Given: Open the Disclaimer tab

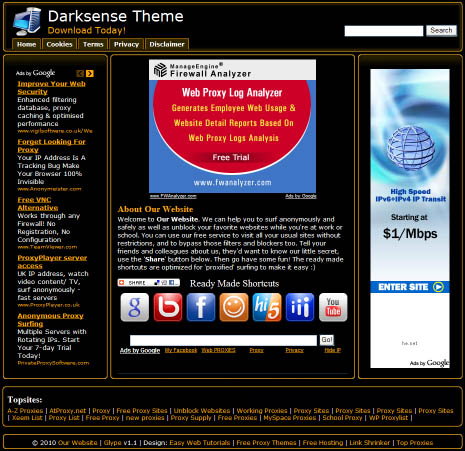Looking at the screenshot, I should click(x=167, y=44).
